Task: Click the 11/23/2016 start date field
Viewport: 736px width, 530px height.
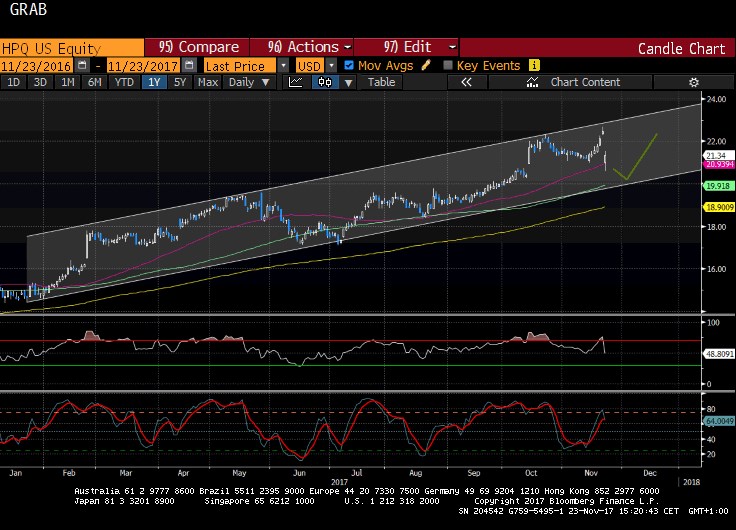Action: (x=36, y=66)
